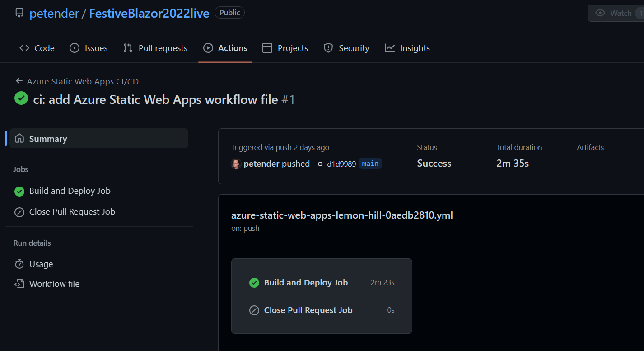The width and height of the screenshot is (644, 351).
Task: Click the Workflow file icon in sidebar
Action: [x=19, y=284]
